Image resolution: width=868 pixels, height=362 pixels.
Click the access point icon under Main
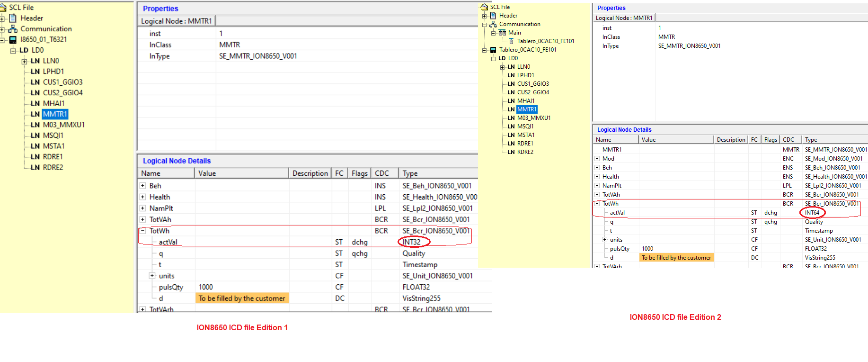click(511, 41)
